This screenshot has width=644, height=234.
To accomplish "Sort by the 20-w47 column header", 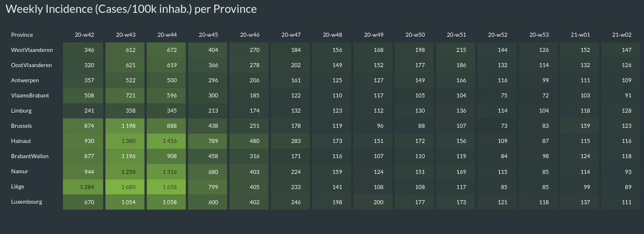I will 291,35.
